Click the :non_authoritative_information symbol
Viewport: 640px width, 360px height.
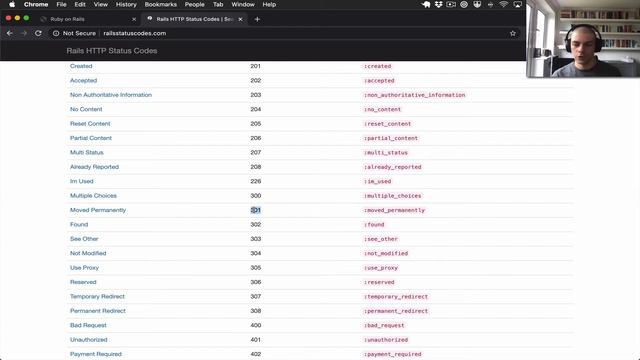(414, 95)
